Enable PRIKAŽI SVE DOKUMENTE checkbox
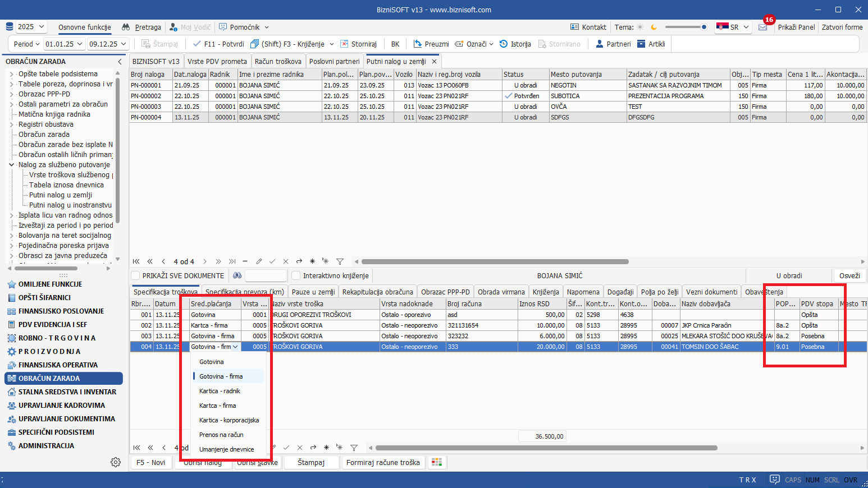The image size is (868, 488). tap(135, 275)
